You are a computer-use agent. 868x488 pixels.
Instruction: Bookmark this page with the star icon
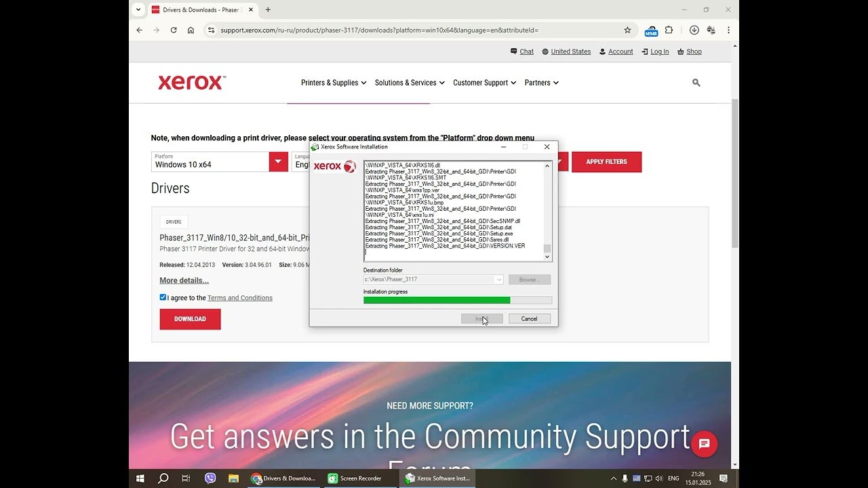click(627, 30)
